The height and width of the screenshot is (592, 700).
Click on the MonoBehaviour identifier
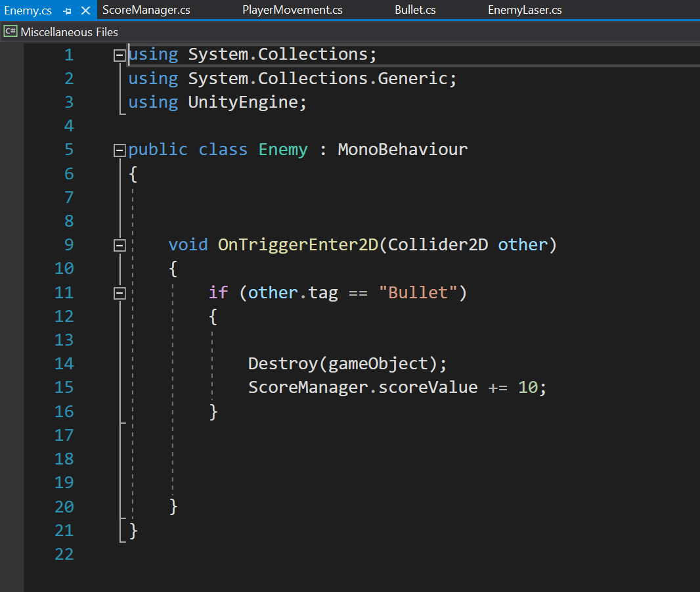(x=403, y=149)
